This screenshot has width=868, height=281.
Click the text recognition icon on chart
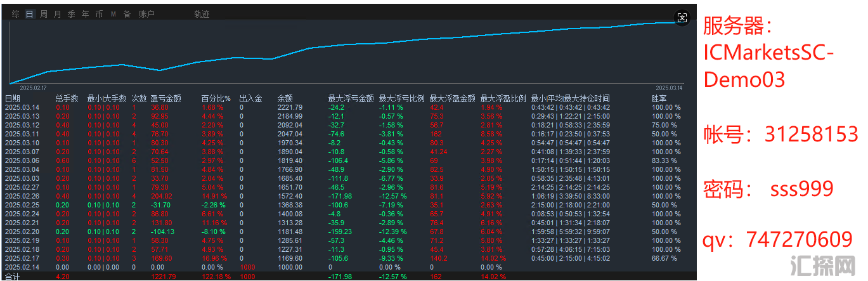(682, 18)
